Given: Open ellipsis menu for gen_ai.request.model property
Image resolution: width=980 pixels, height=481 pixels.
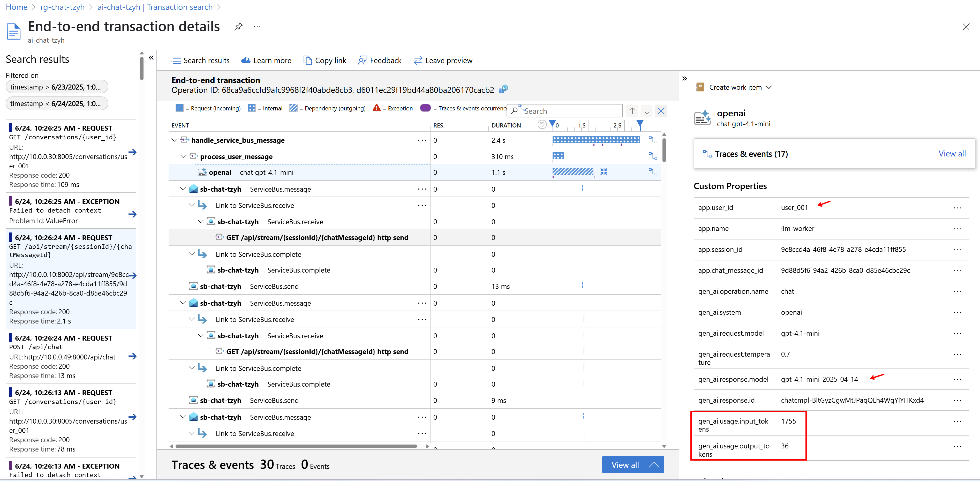Looking at the screenshot, I should point(958,333).
